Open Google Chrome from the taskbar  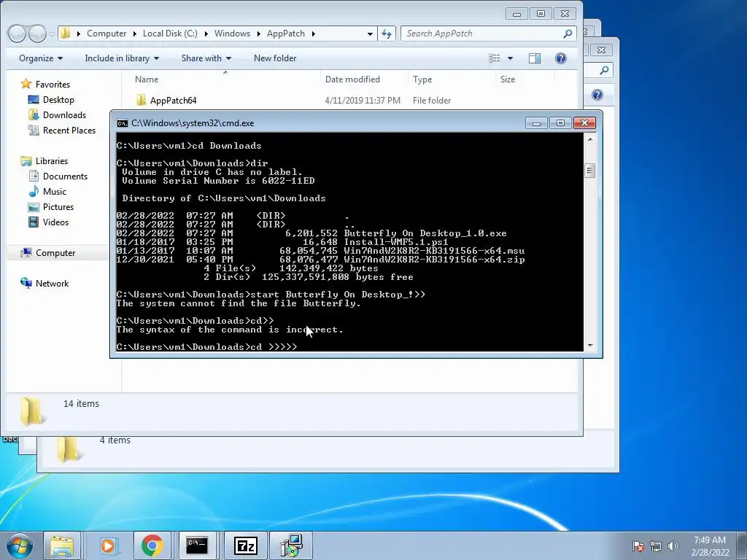click(152, 545)
